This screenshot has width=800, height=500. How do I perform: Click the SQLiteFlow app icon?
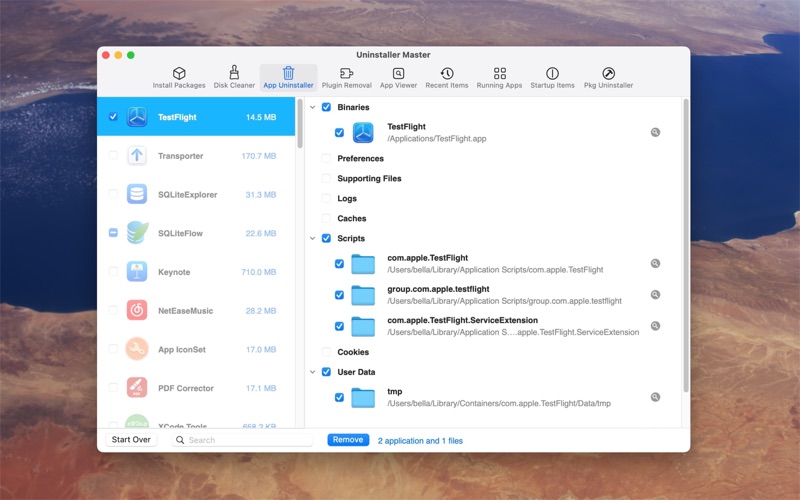[x=137, y=233]
